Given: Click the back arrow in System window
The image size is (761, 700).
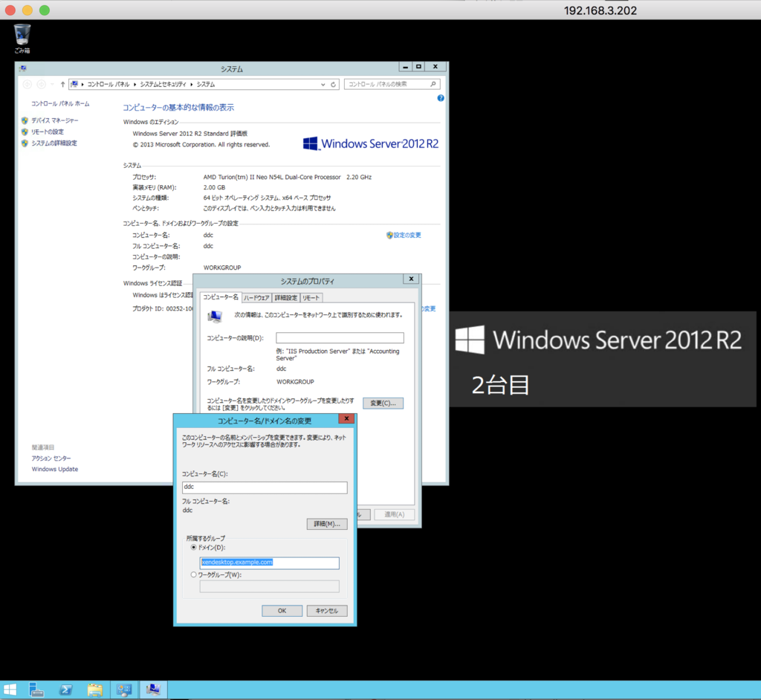Looking at the screenshot, I should click(x=27, y=85).
